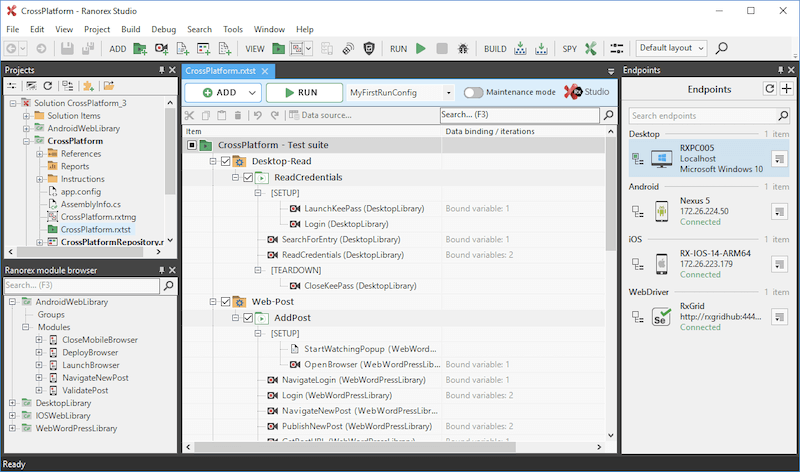The width and height of the screenshot is (800, 472).
Task: Click the module browser search field
Action: click(82, 286)
